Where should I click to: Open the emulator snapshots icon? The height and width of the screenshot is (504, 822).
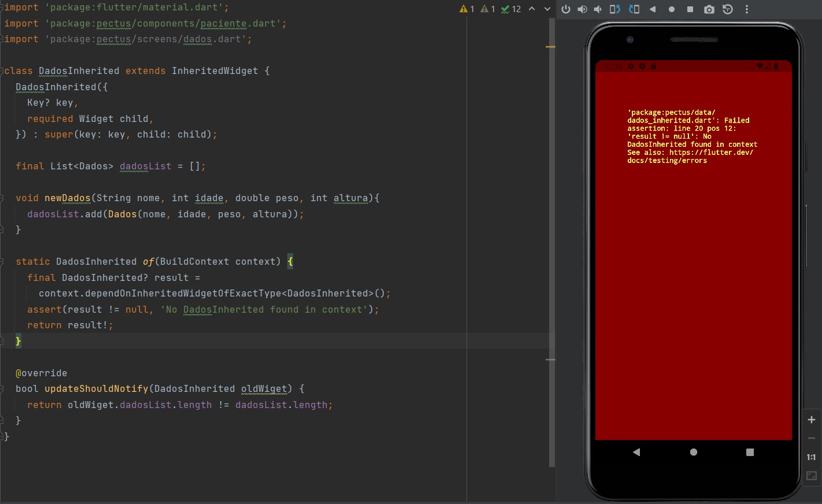pos(728,9)
